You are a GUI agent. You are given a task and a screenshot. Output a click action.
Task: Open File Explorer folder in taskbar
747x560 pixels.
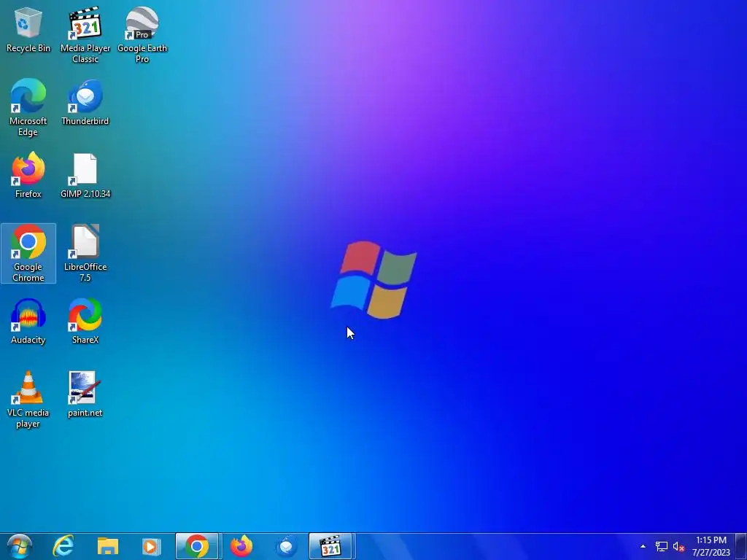(x=108, y=546)
